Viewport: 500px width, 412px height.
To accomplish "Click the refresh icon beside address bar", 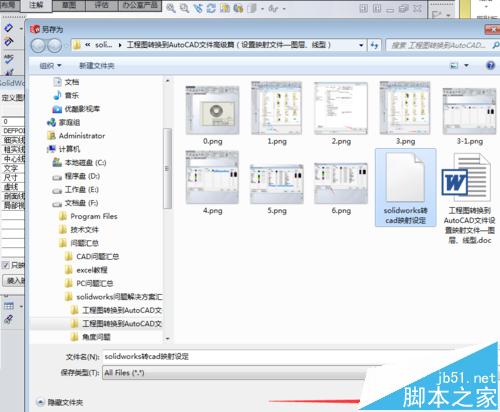I will pyautogui.click(x=375, y=45).
